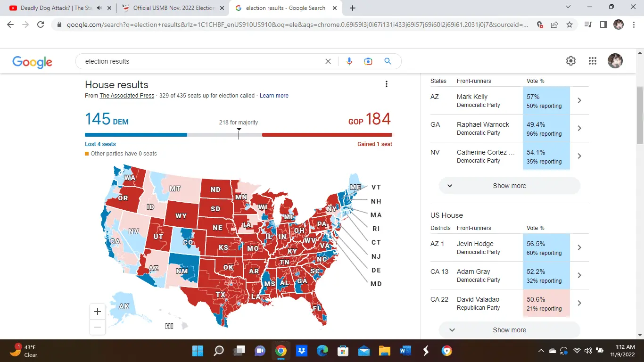Select Florida (FL) on the map
The height and width of the screenshot is (362, 644).
click(317, 308)
